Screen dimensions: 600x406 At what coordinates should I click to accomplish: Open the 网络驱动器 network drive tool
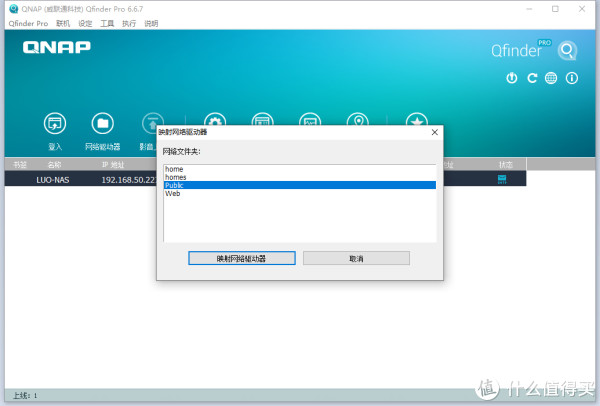tap(102, 124)
